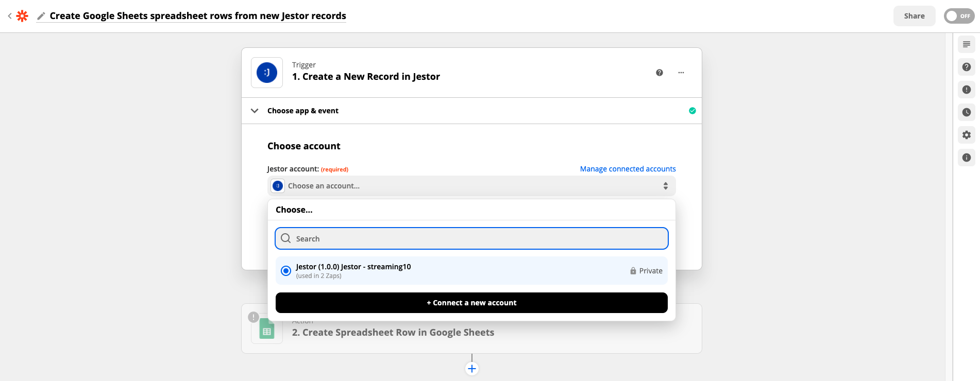
Task: Click the green completed checkmark icon
Action: point(692,111)
